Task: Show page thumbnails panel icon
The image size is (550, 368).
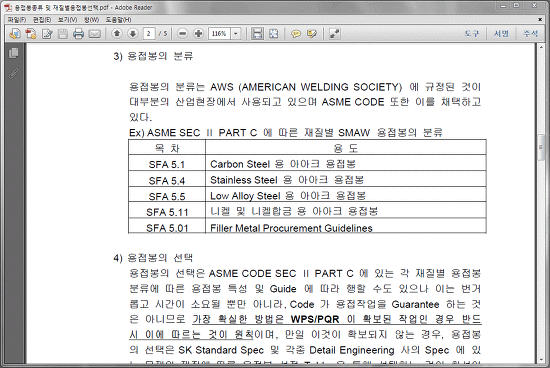Action: (14, 53)
